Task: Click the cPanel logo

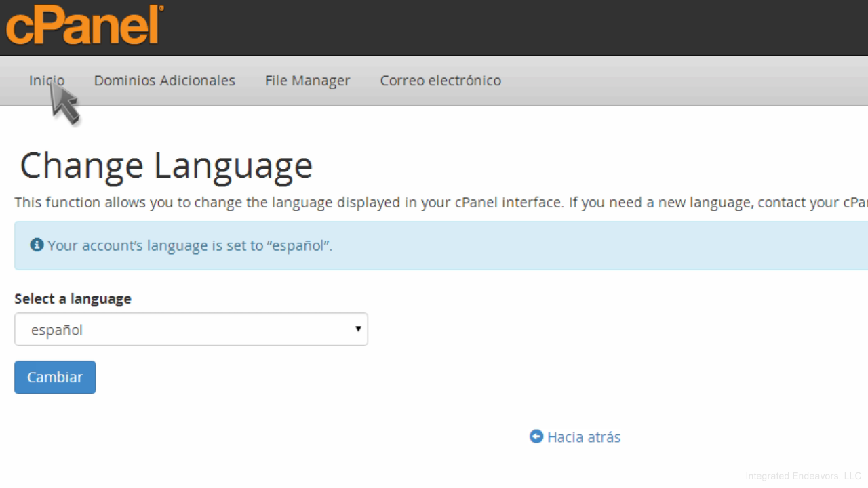Action: 84,25
